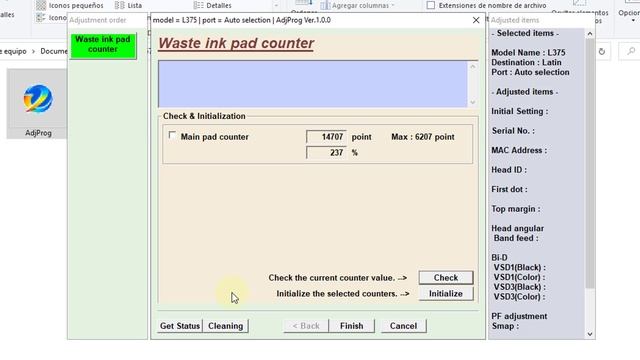Close the AdjProg dialog window
The width and height of the screenshot is (640, 360).
(476, 20)
